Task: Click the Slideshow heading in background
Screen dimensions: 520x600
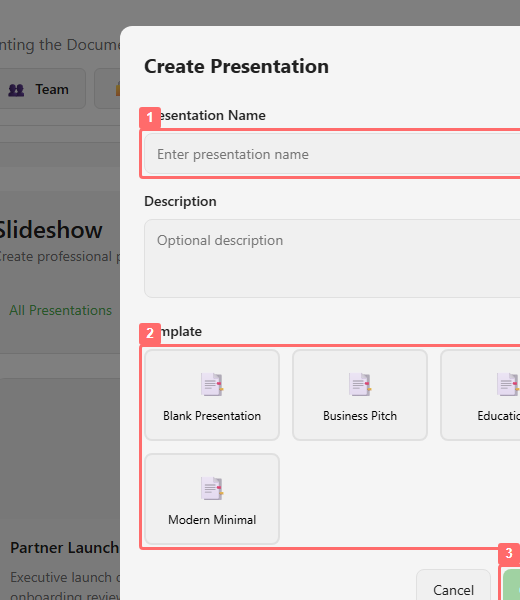Action: point(50,230)
